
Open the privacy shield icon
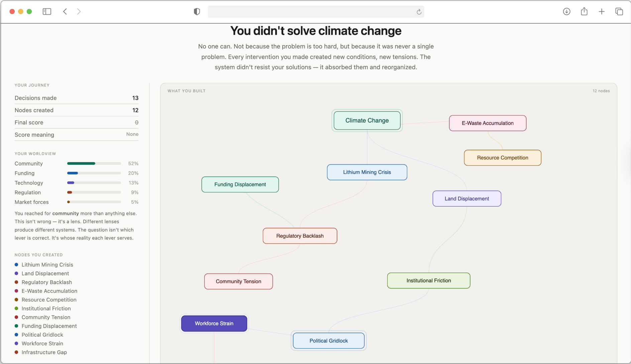197,12
